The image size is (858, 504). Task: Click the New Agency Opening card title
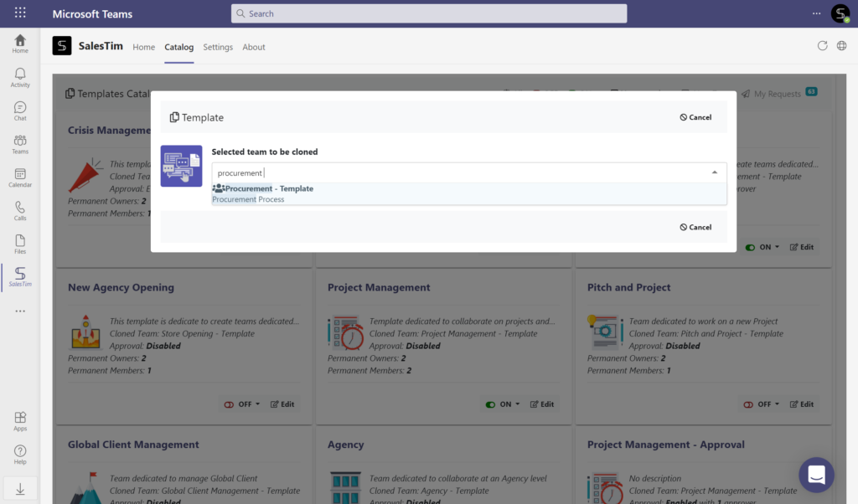point(121,287)
